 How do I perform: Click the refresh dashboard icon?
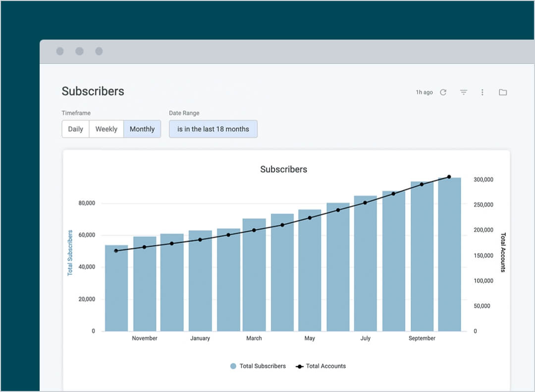pyautogui.click(x=443, y=92)
